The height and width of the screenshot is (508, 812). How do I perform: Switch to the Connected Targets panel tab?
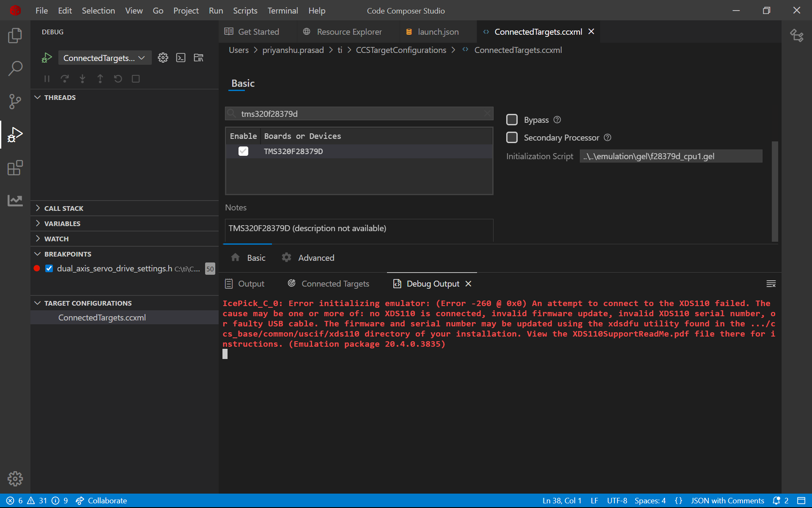click(x=329, y=284)
